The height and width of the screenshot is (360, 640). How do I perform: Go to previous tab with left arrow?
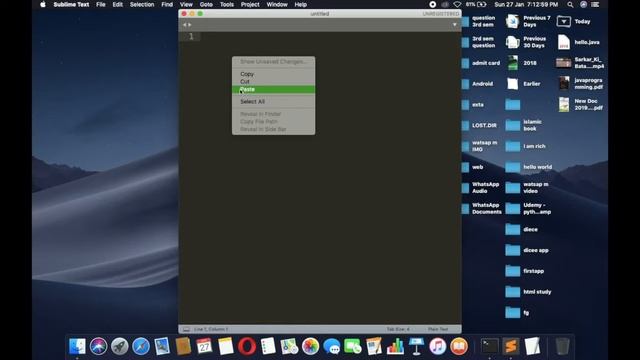[x=184, y=25]
